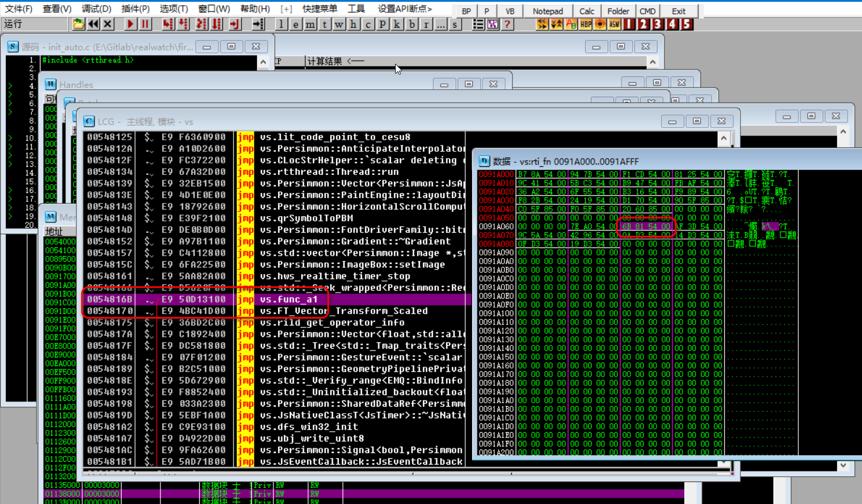
Task: Open the 插件(P) menu
Action: click(135, 9)
